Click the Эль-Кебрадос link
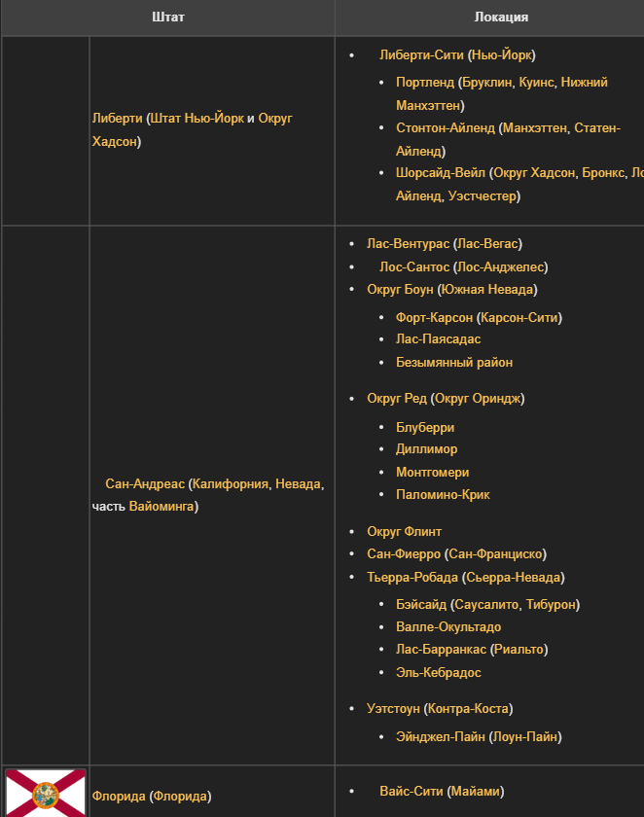The width and height of the screenshot is (644, 817). point(438,673)
